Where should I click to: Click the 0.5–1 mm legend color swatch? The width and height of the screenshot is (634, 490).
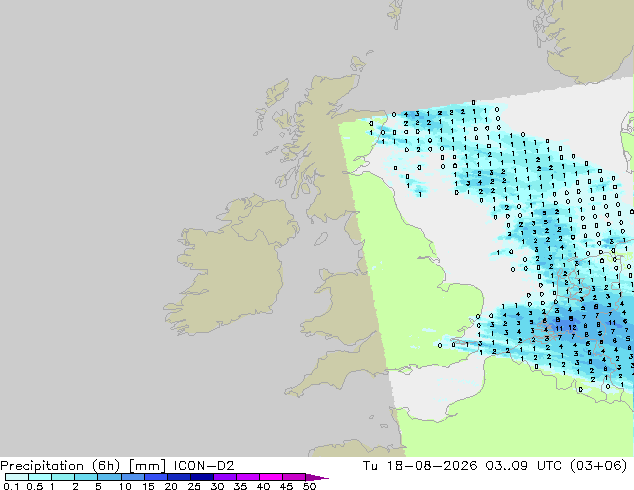pos(40,477)
